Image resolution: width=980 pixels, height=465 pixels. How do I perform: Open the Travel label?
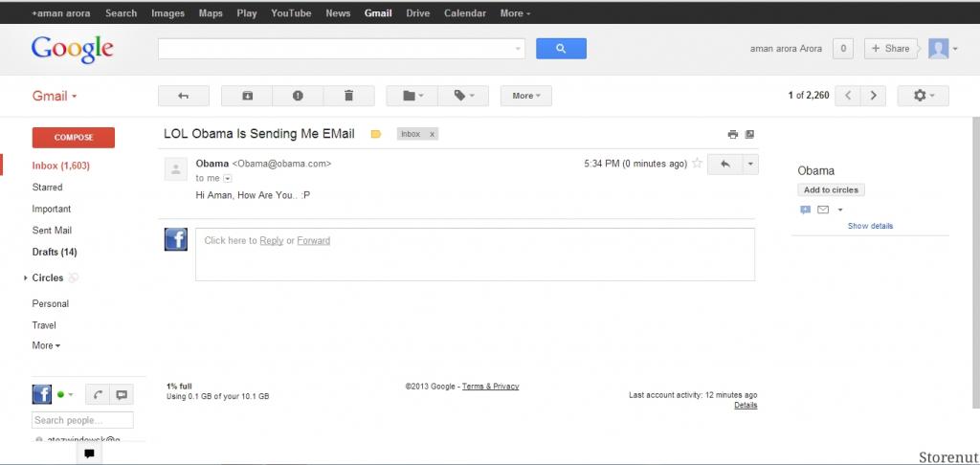coord(44,325)
